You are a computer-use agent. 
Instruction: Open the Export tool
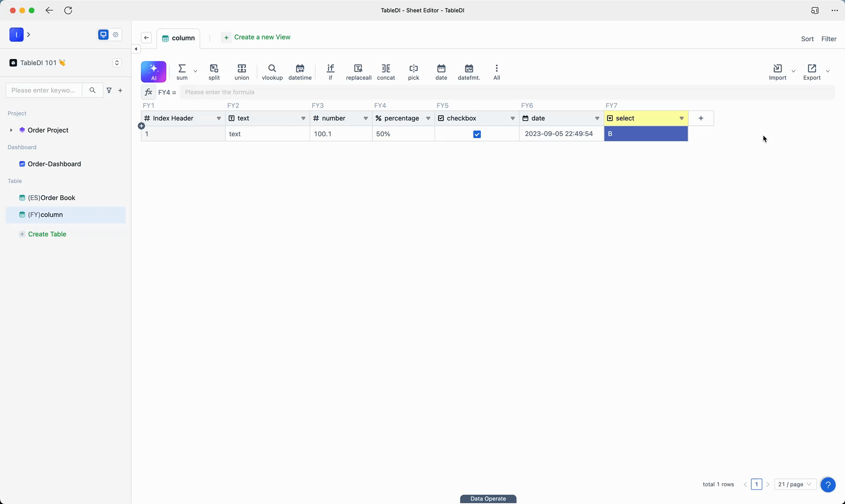812,72
